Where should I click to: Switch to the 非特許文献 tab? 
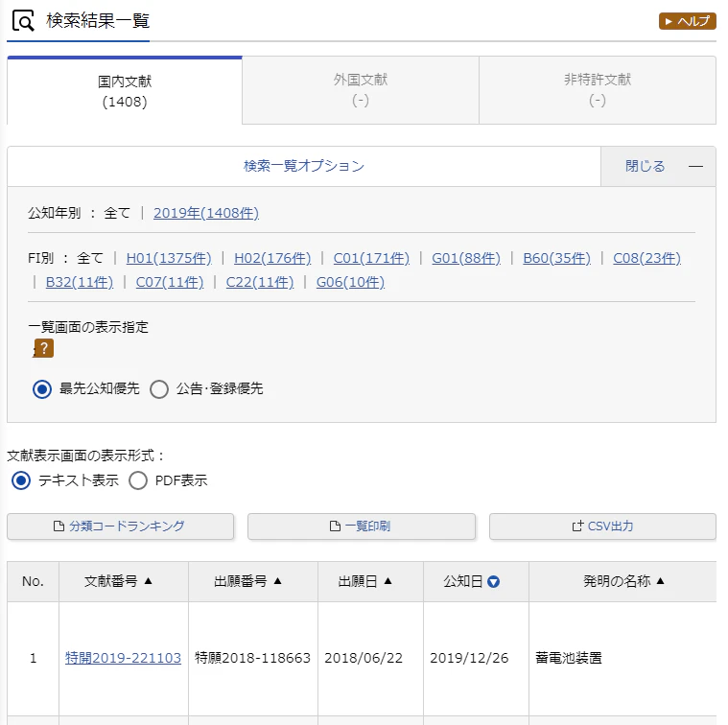coord(597,90)
